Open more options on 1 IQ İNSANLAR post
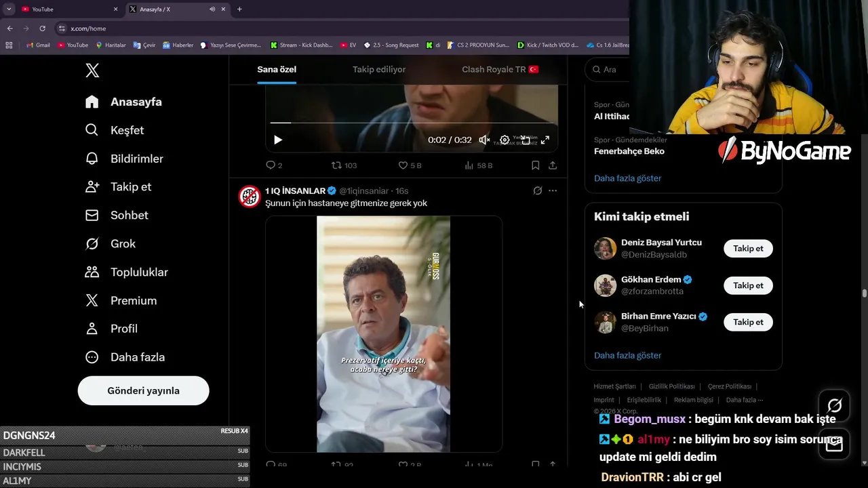This screenshot has height=488, width=868. point(553,191)
